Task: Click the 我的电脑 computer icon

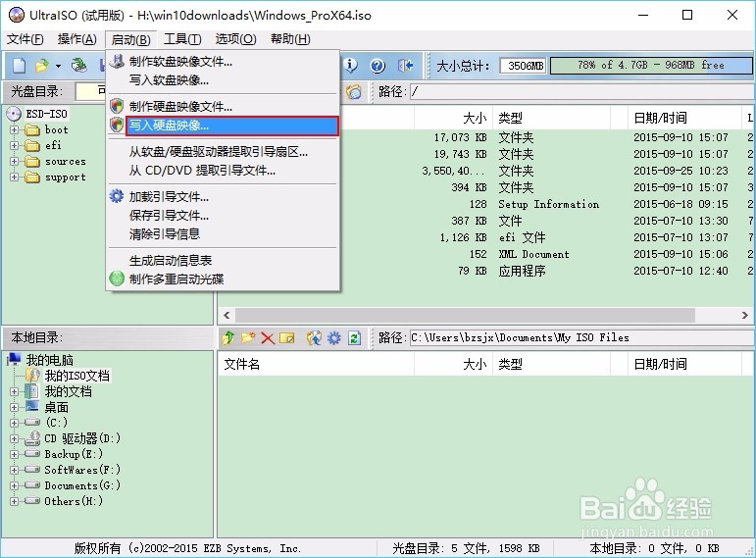Action: point(15,359)
